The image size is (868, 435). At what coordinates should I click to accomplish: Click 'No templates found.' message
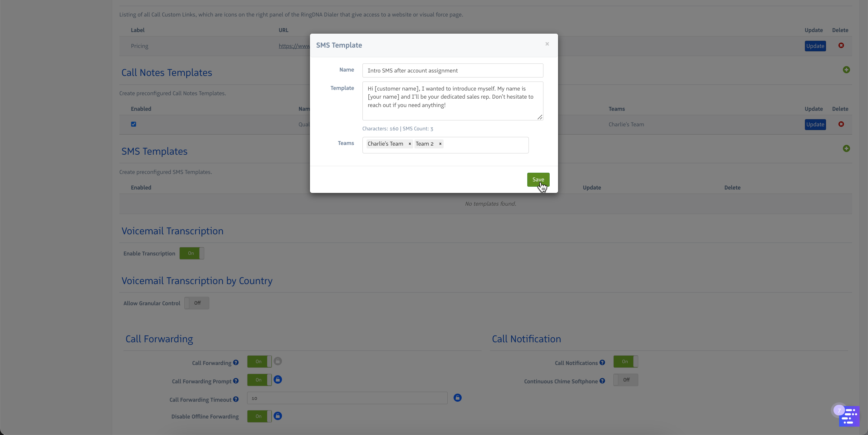tap(490, 204)
